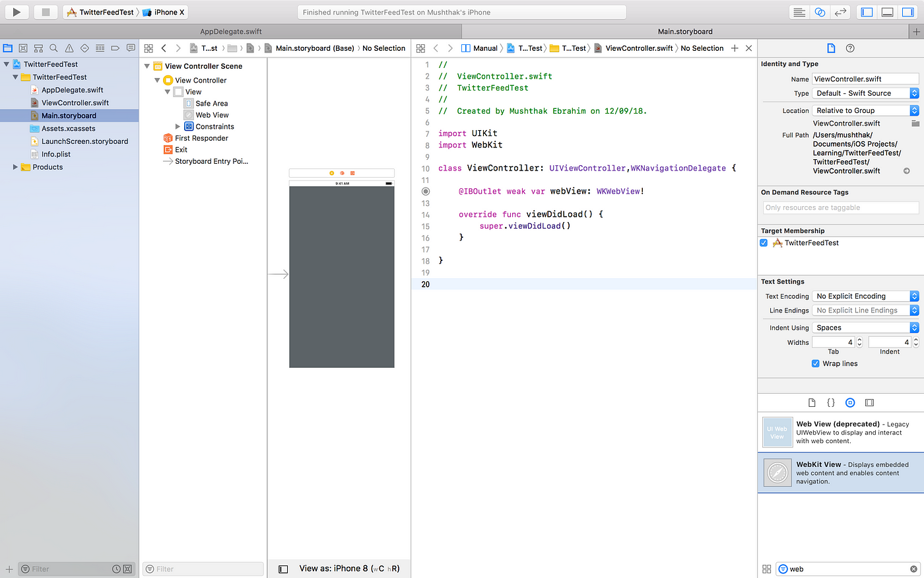
Task: Select Assets.xcassets in navigator
Action: 69,129
